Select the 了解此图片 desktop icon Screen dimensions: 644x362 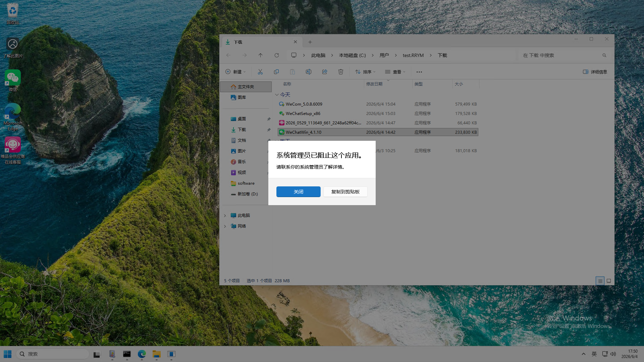[13, 47]
